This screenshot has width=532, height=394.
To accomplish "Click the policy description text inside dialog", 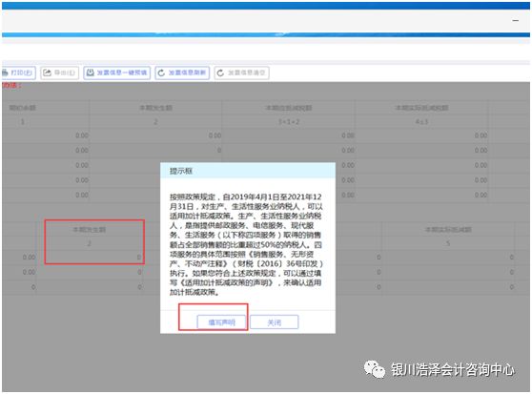I will (246, 244).
